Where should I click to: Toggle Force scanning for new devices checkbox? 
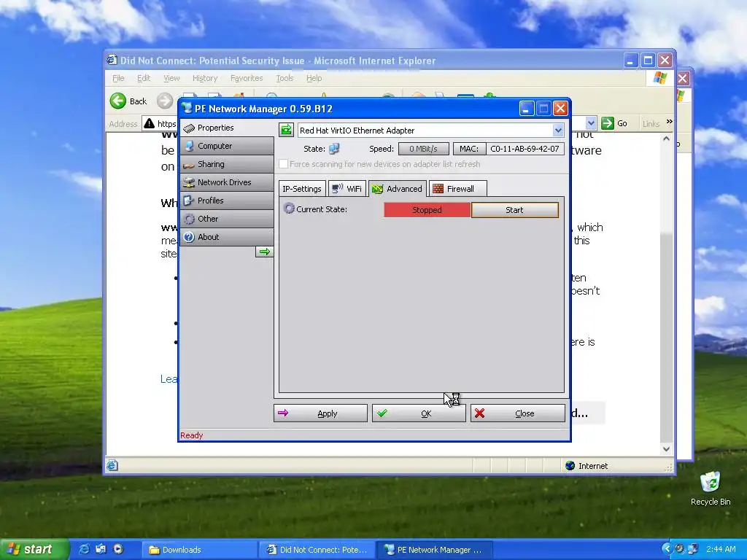click(x=284, y=164)
